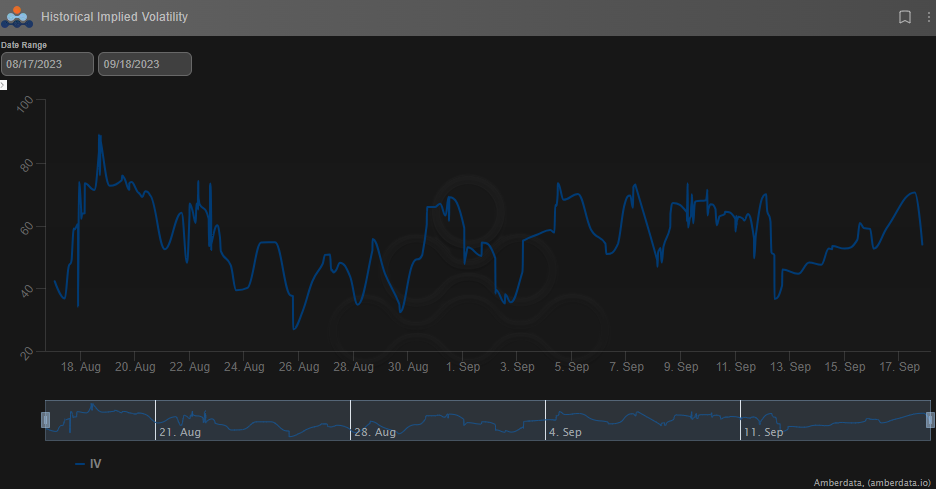Screen dimensions: 936x489
Task: Click the '20. Aug' x-axis label
Action: [135, 367]
